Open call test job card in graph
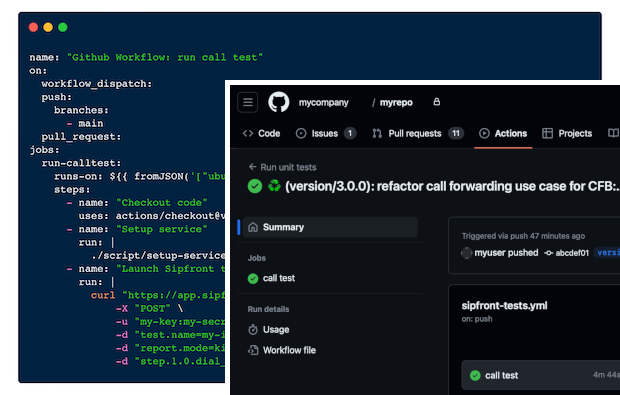This screenshot has height=395, width=620. click(541, 375)
